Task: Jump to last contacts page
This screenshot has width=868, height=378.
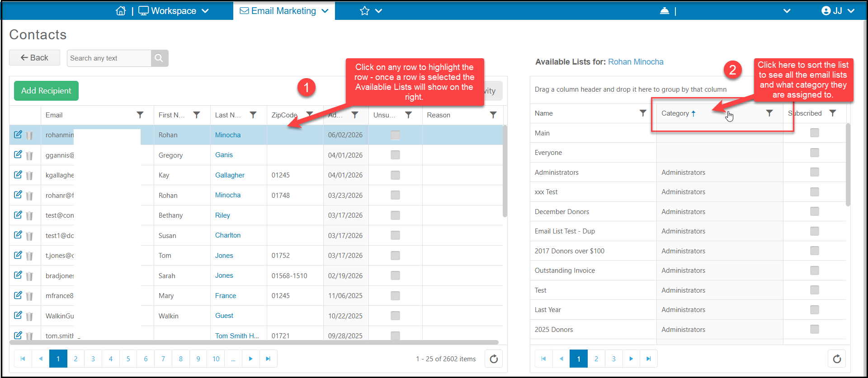Action: tap(268, 359)
